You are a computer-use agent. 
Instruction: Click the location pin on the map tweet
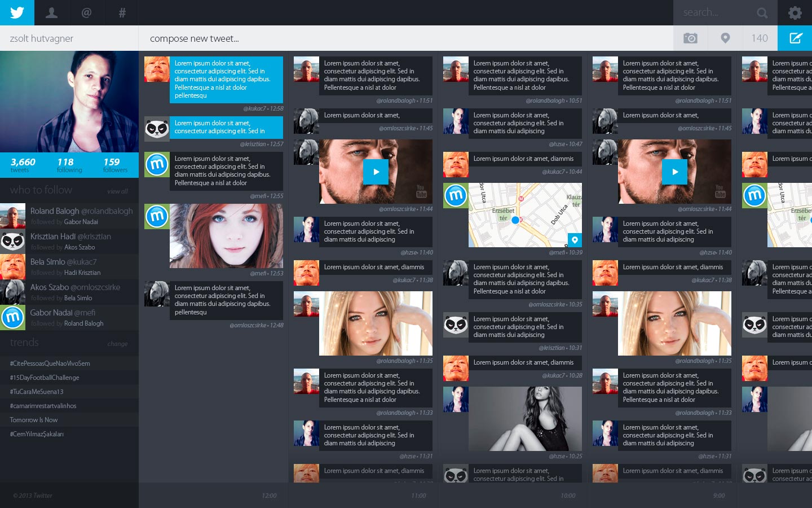(575, 240)
